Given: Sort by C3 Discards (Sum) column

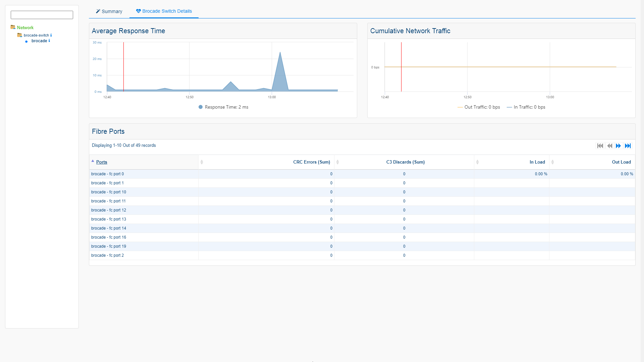Looking at the screenshot, I should pos(405,162).
